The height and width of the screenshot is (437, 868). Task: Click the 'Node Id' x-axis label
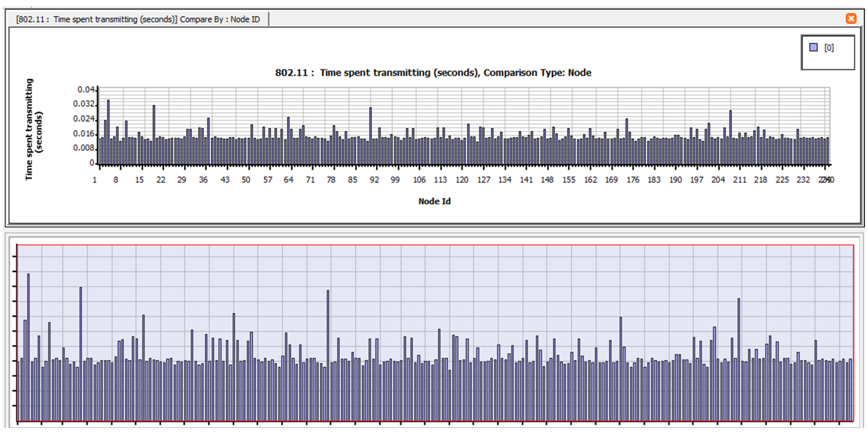click(x=434, y=201)
